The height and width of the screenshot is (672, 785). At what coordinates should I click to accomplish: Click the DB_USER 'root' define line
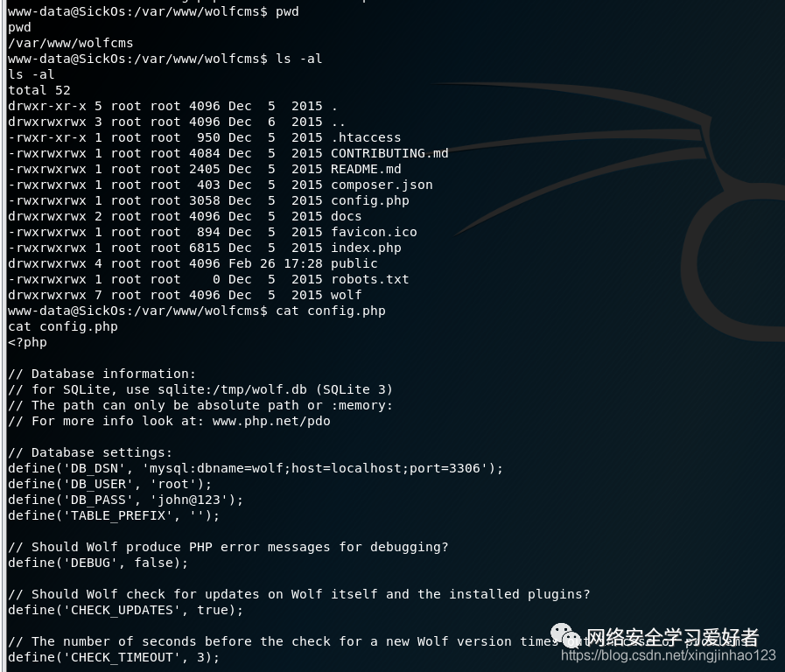pyautogui.click(x=110, y=484)
